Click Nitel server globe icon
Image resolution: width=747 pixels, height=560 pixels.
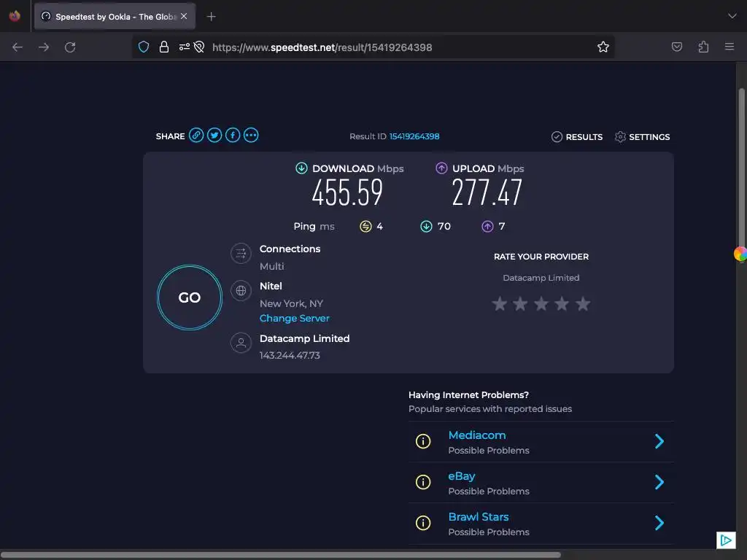[241, 290]
